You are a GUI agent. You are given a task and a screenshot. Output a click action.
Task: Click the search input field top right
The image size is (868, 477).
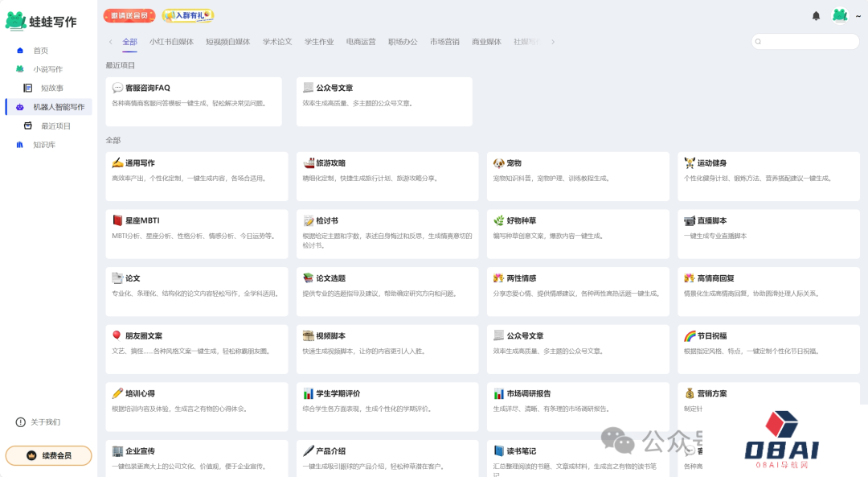(x=804, y=41)
